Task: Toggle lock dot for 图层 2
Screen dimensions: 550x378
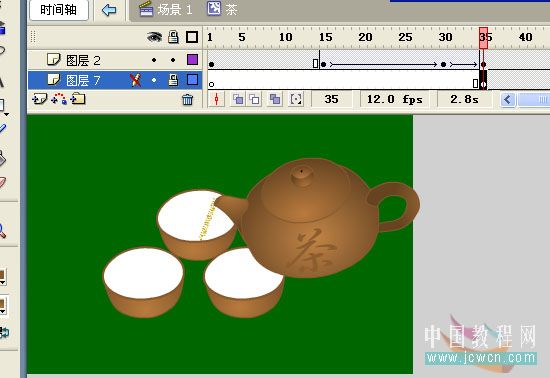Action: 173,60
